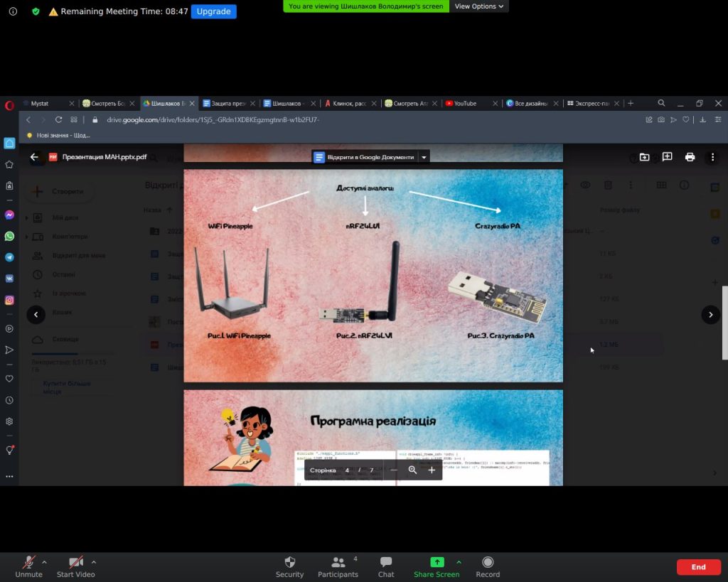Go to the next file in preview
This screenshot has width=728, height=582.
[710, 315]
